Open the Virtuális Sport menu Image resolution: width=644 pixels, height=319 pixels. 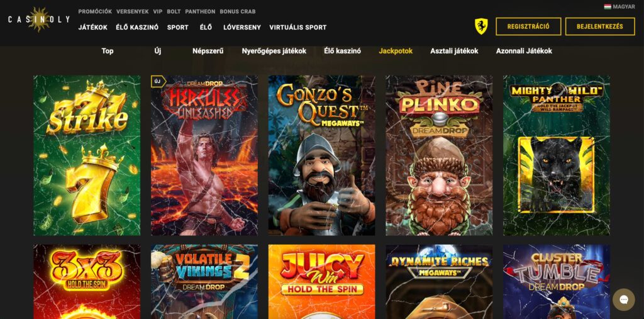(297, 28)
